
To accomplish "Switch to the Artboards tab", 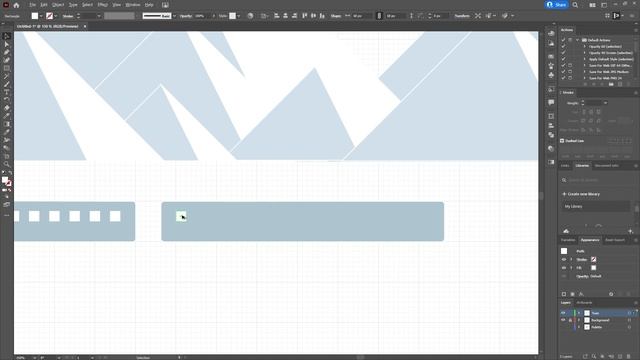I will (584, 303).
